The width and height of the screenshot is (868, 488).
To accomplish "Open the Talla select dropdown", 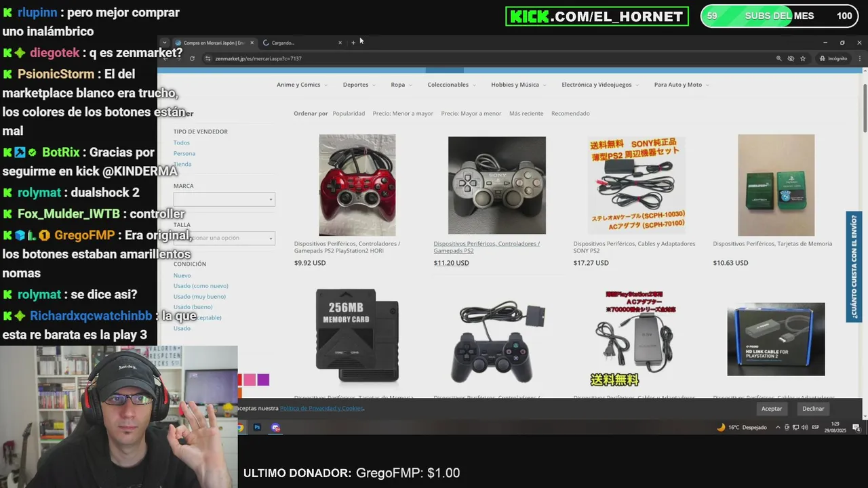I will (x=224, y=238).
